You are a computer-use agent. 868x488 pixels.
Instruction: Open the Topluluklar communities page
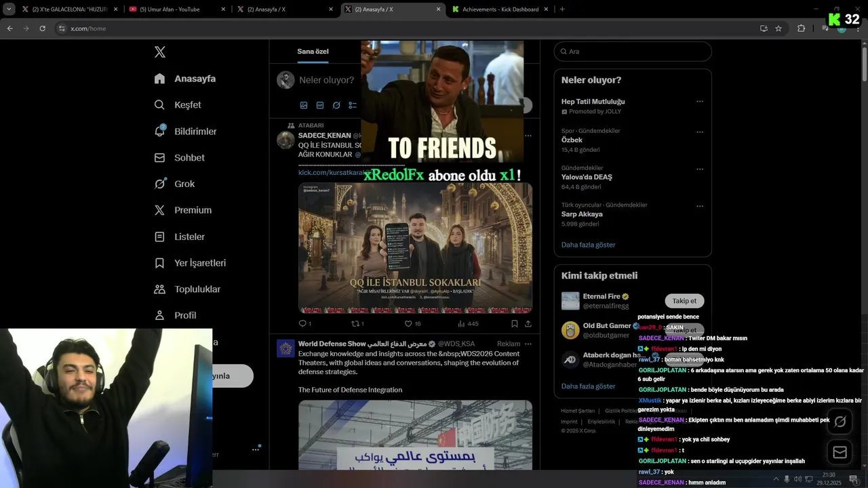click(187, 289)
